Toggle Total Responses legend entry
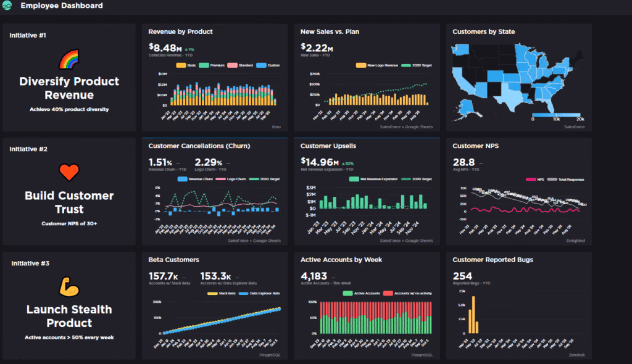The image size is (632, 364). 565,180
